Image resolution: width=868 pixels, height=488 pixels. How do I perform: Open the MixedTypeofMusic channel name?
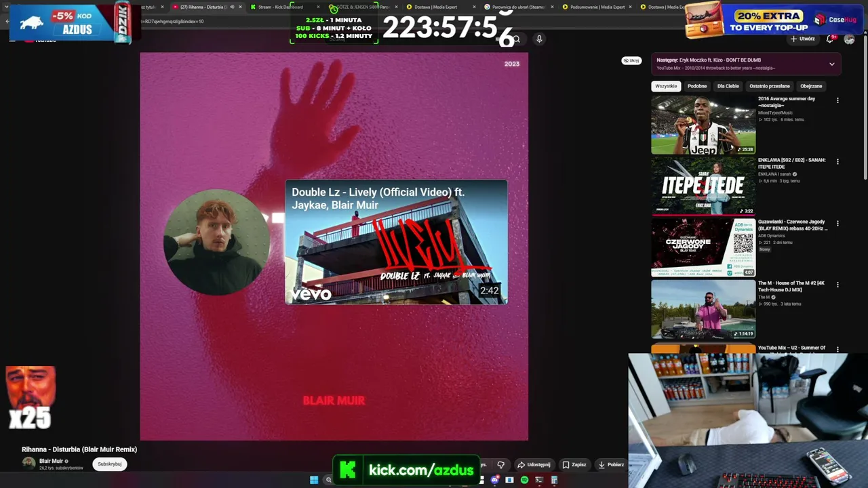pos(775,113)
